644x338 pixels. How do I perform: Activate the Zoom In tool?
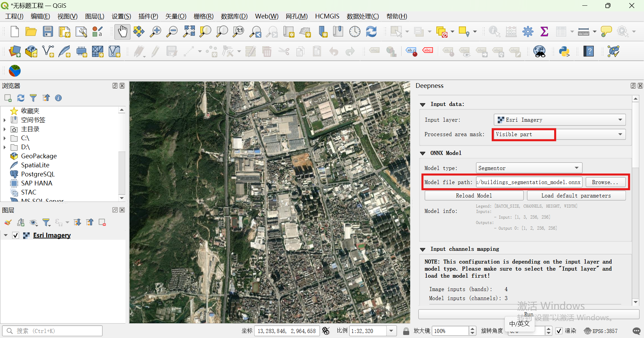(155, 31)
